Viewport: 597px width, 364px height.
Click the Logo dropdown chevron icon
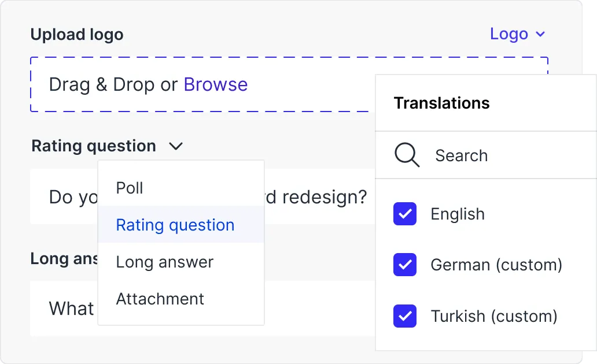pyautogui.click(x=540, y=35)
